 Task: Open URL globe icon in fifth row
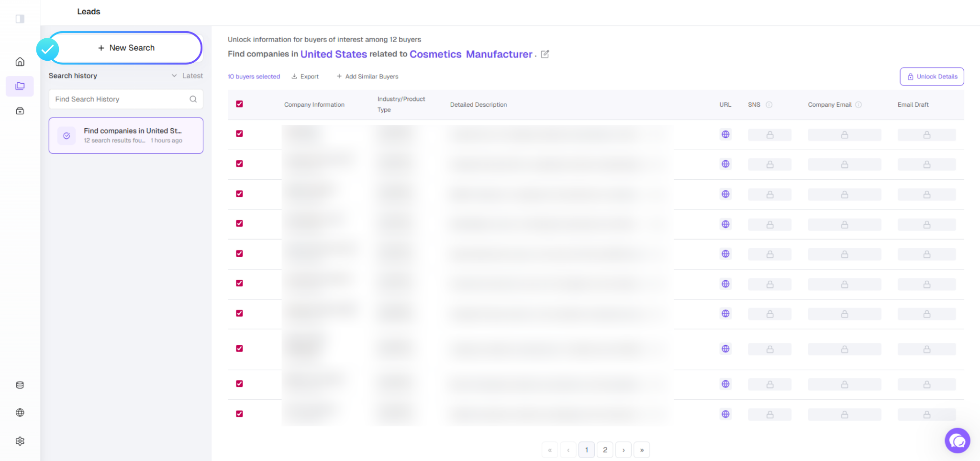pos(725,254)
